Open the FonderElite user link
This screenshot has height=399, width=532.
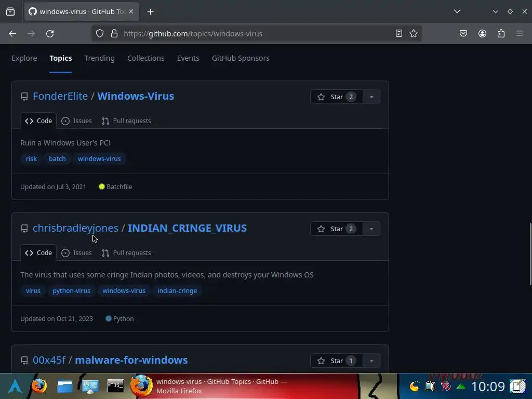[x=60, y=96]
